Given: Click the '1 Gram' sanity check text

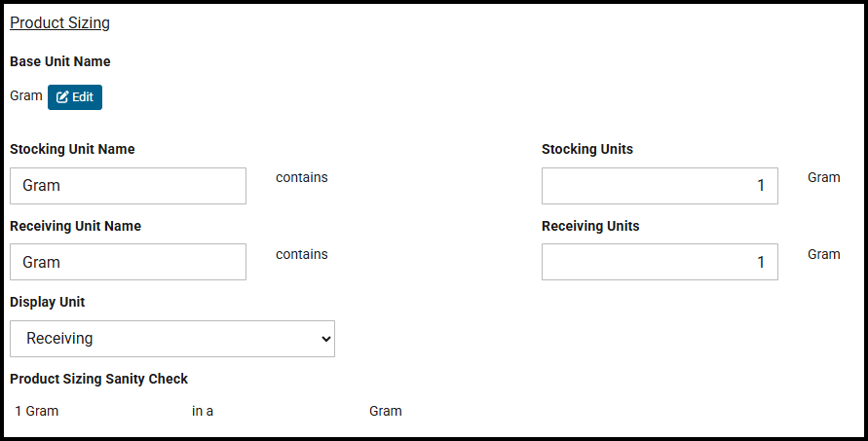Looking at the screenshot, I should pyautogui.click(x=37, y=411).
